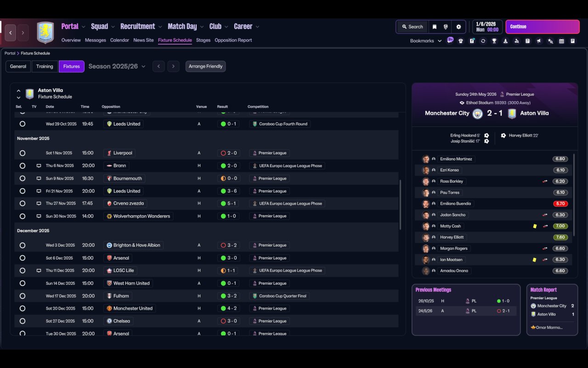Open the News Site tab
Screen dimensions: 588x368
click(x=143, y=40)
